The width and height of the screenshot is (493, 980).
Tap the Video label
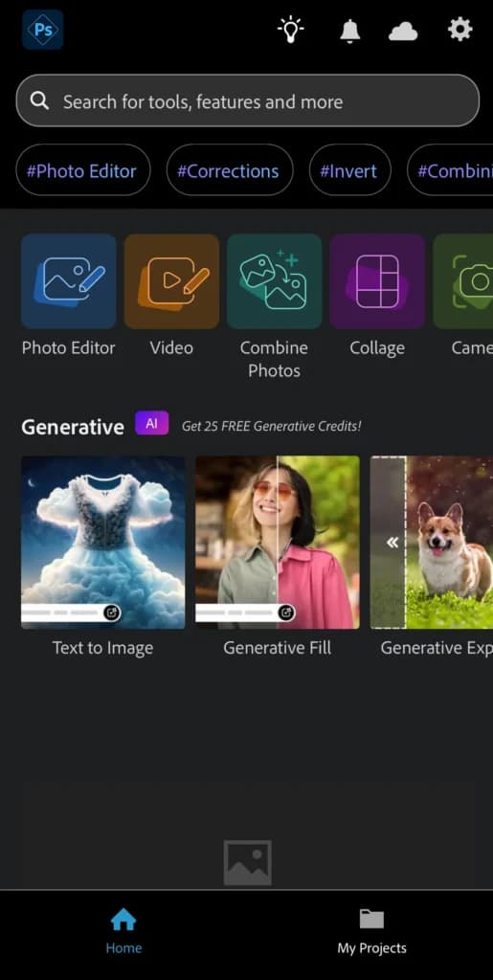pos(171,348)
